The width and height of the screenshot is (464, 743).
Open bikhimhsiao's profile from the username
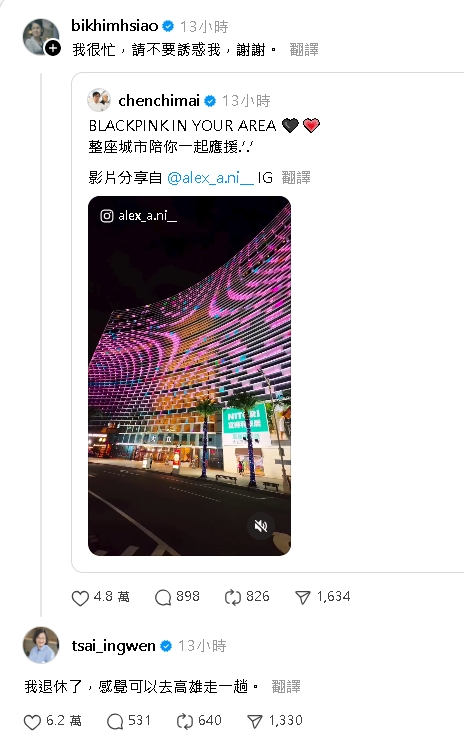(114, 26)
